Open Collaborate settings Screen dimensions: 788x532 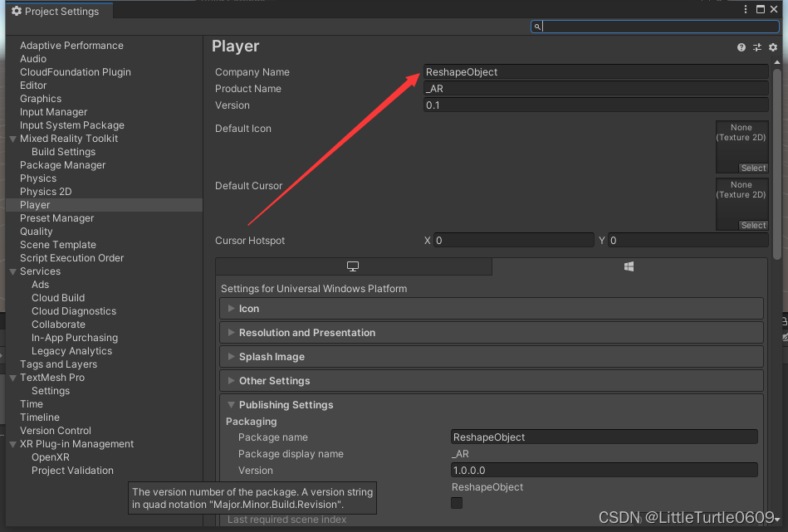[58, 325]
